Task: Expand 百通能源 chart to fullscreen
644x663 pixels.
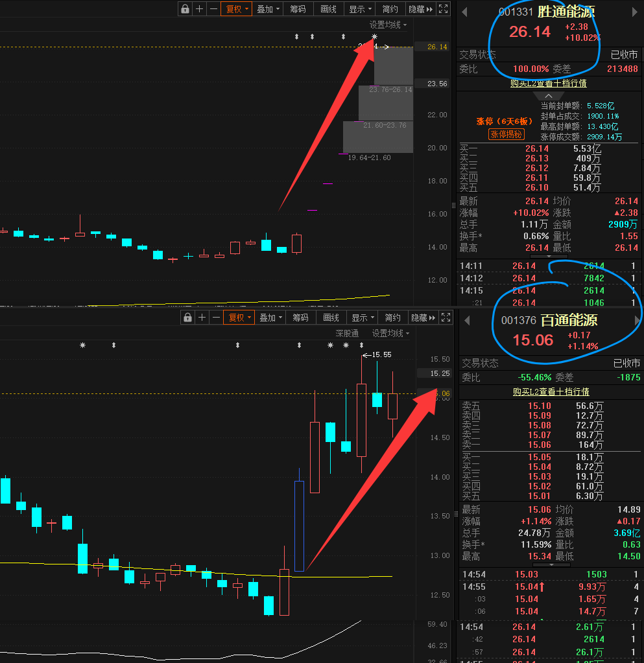Action: pyautogui.click(x=446, y=318)
